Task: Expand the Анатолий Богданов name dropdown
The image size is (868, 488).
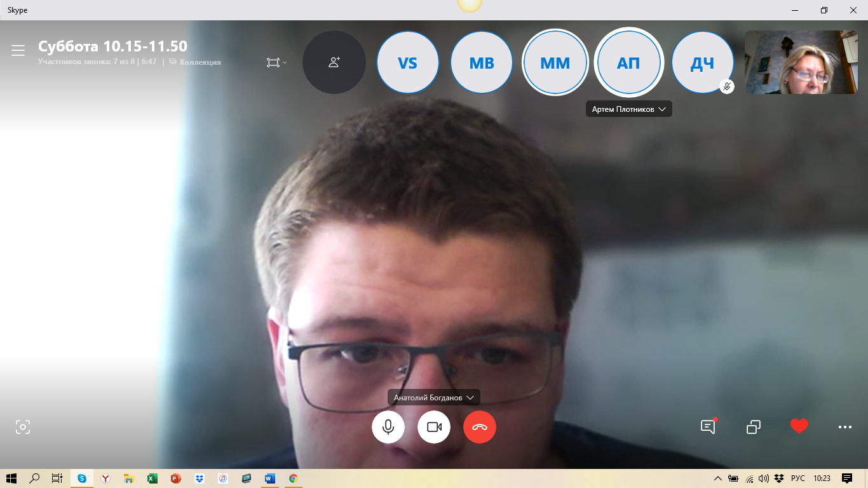Action: coord(470,398)
